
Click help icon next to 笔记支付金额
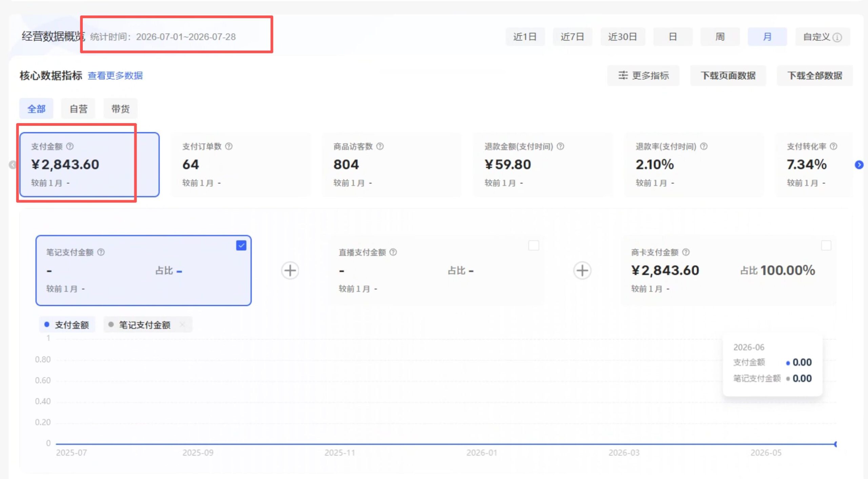tap(101, 252)
